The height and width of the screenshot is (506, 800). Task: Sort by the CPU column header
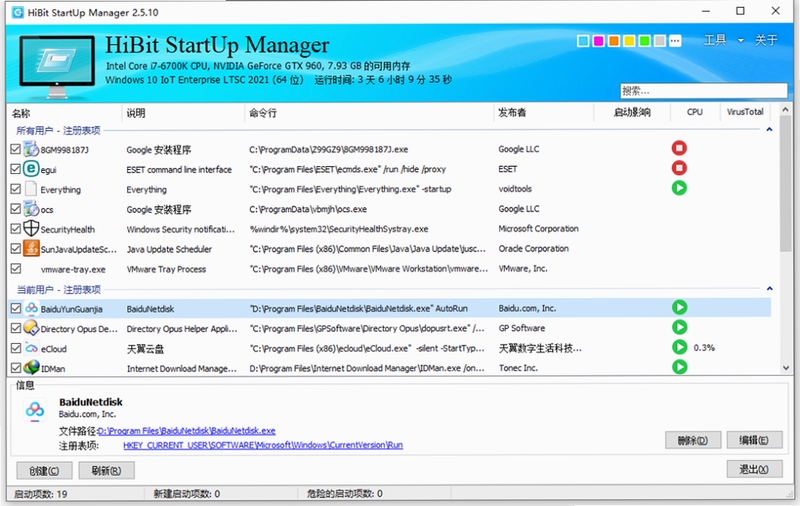694,112
